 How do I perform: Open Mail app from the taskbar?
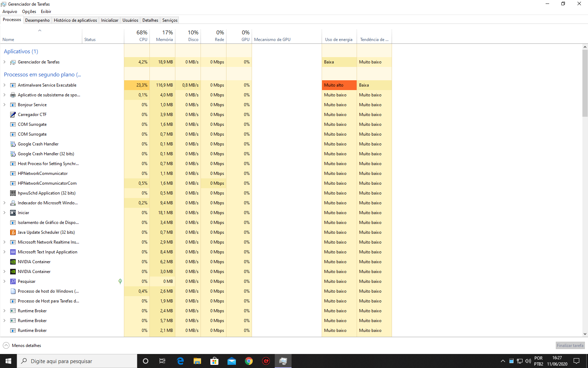click(x=231, y=361)
